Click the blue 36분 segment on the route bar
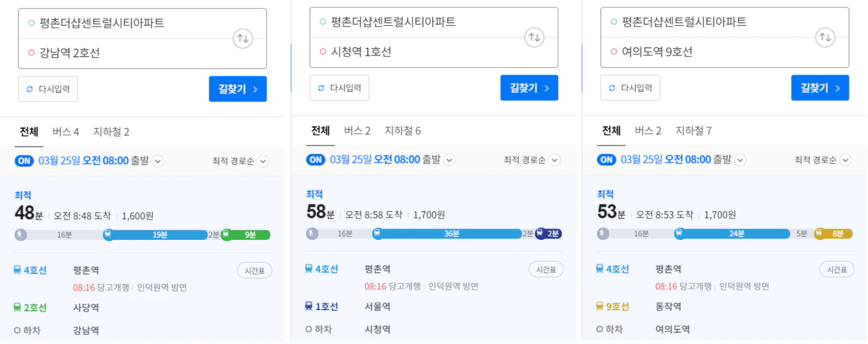The width and height of the screenshot is (868, 344). click(448, 234)
